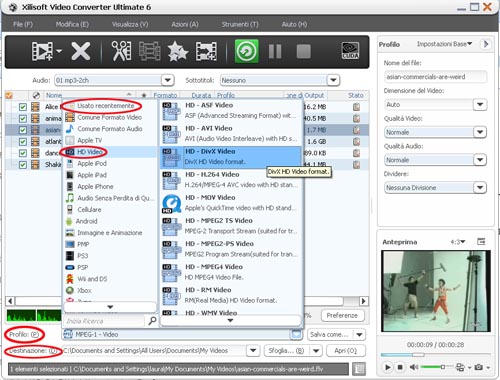This screenshot has width=500, height=380.
Task: Click the Inizia Ricerca search field
Action: pos(105,321)
